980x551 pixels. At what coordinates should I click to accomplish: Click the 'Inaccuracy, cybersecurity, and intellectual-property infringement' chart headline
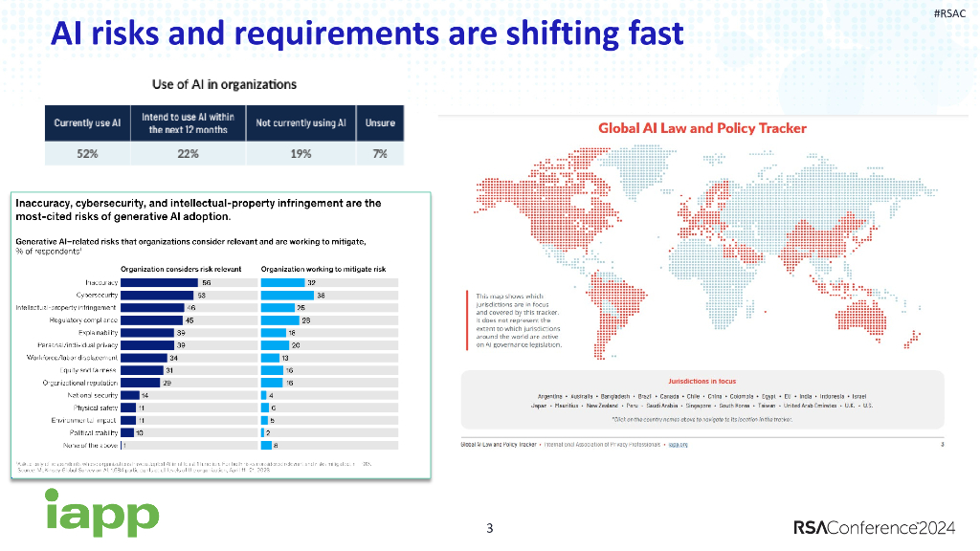(198, 209)
